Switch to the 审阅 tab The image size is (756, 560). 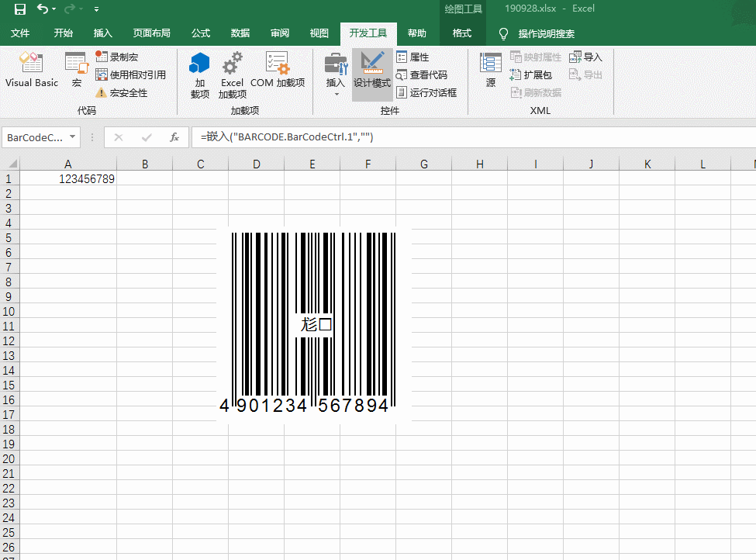click(280, 33)
